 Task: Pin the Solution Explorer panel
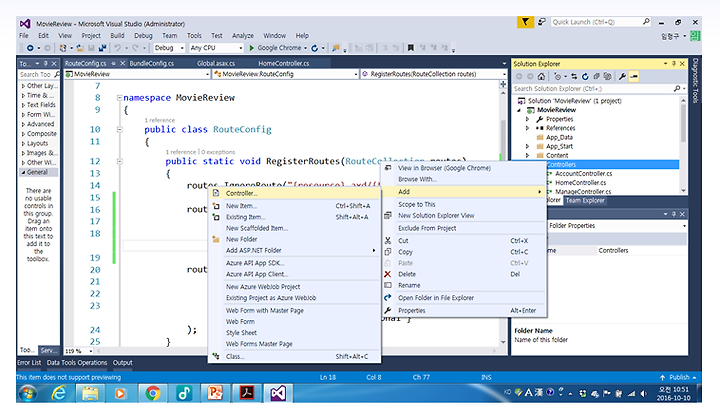[x=674, y=64]
